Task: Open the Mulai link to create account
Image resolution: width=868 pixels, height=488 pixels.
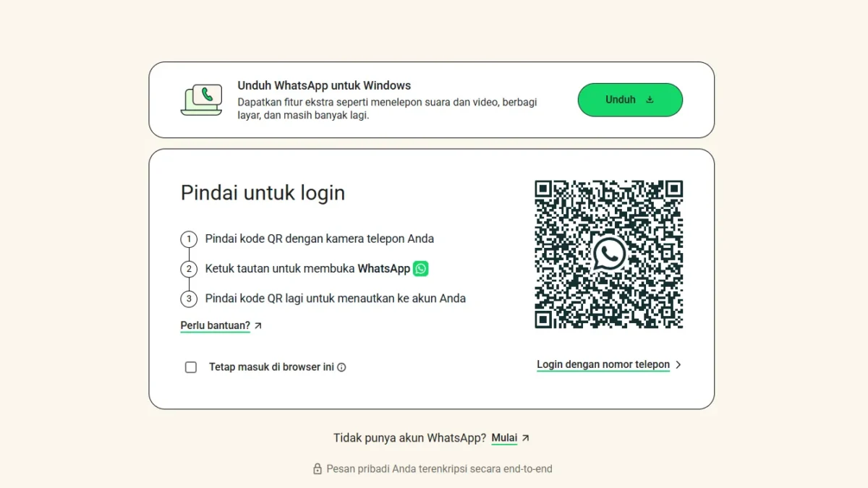Action: (504, 438)
